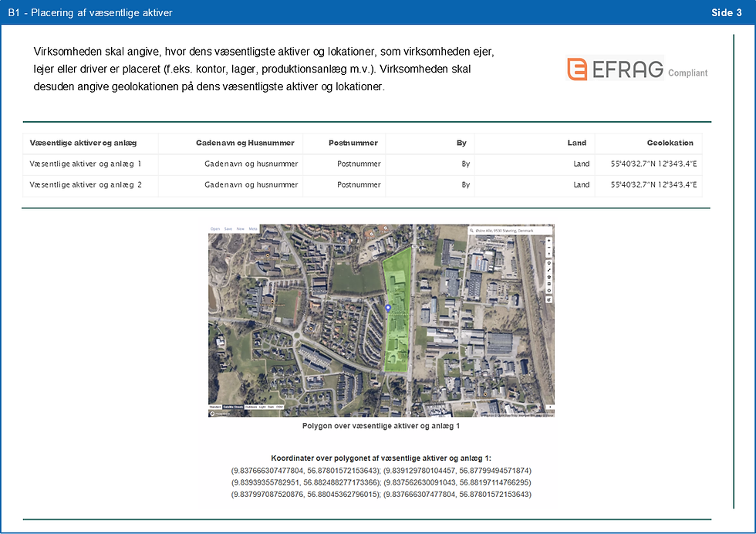756x534 pixels.
Task: Click the 'Polygon over væsentlige aktiver og anlæg 1' caption
Action: click(x=381, y=426)
